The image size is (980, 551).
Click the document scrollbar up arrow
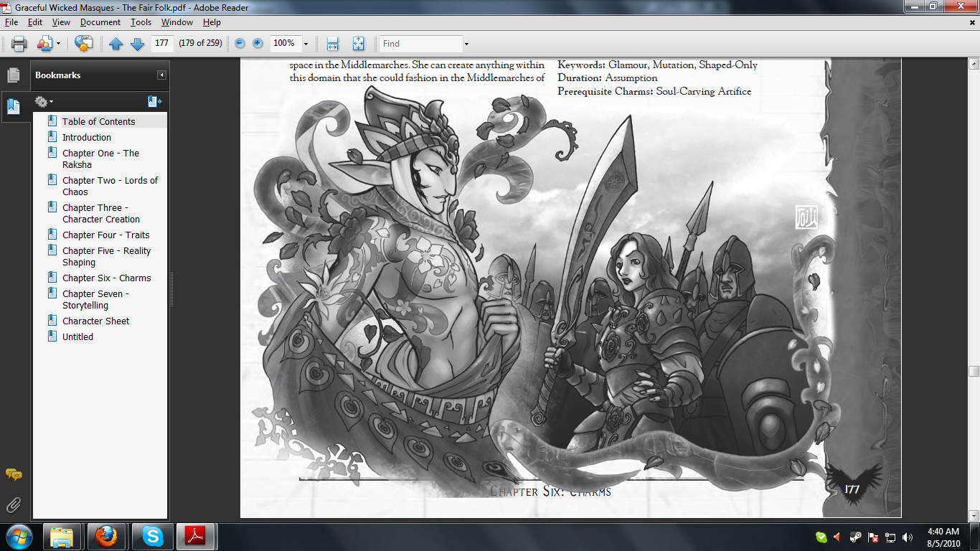(974, 62)
